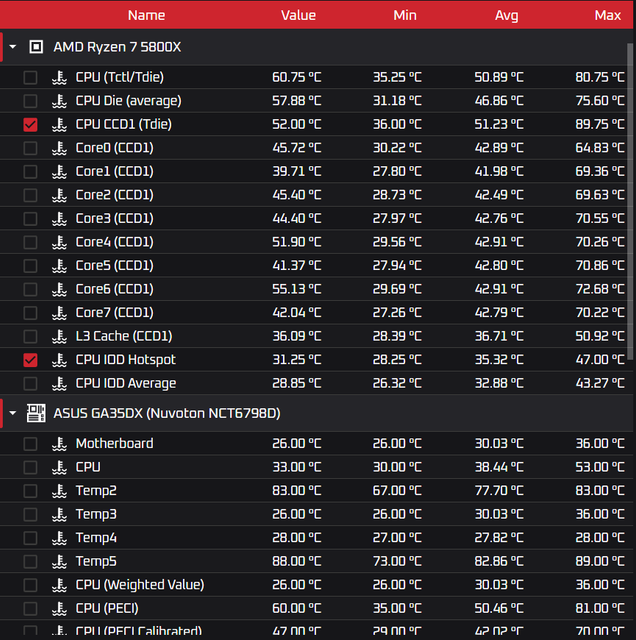Click the temperature icon for Temp4
This screenshot has height=640, width=636.
pos(60,538)
